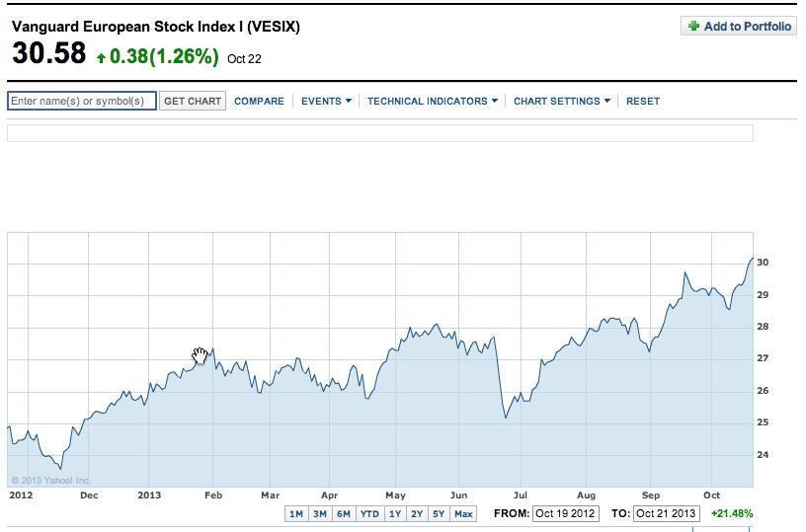Click the GET CHART button
The height and width of the screenshot is (532, 806).
[193, 101]
